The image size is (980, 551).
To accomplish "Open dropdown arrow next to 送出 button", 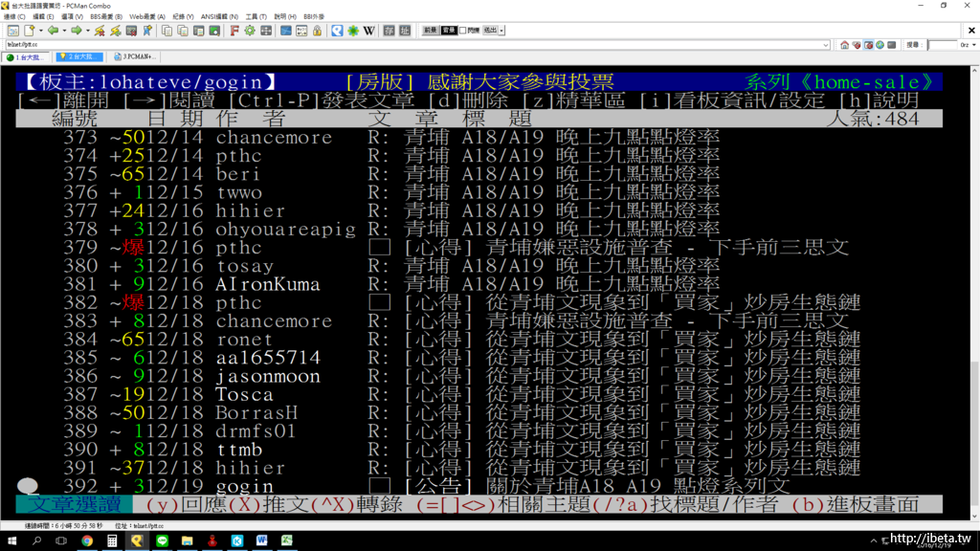I will tap(501, 31).
